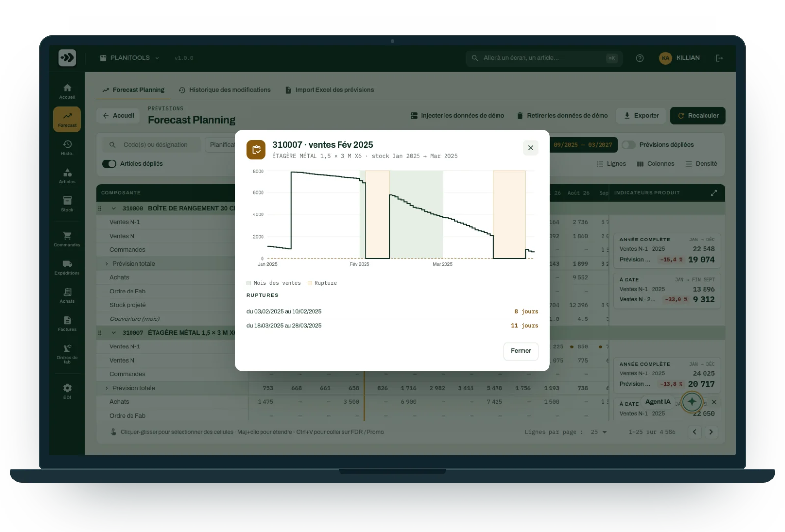This screenshot has width=785, height=532.
Task: Click the Planitools logo icon
Action: click(67, 58)
